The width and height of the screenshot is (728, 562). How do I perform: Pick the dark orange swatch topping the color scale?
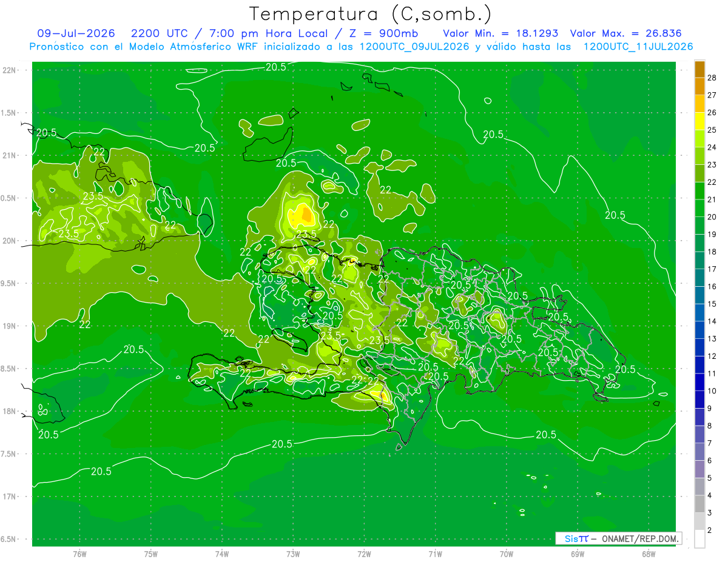[x=699, y=69]
